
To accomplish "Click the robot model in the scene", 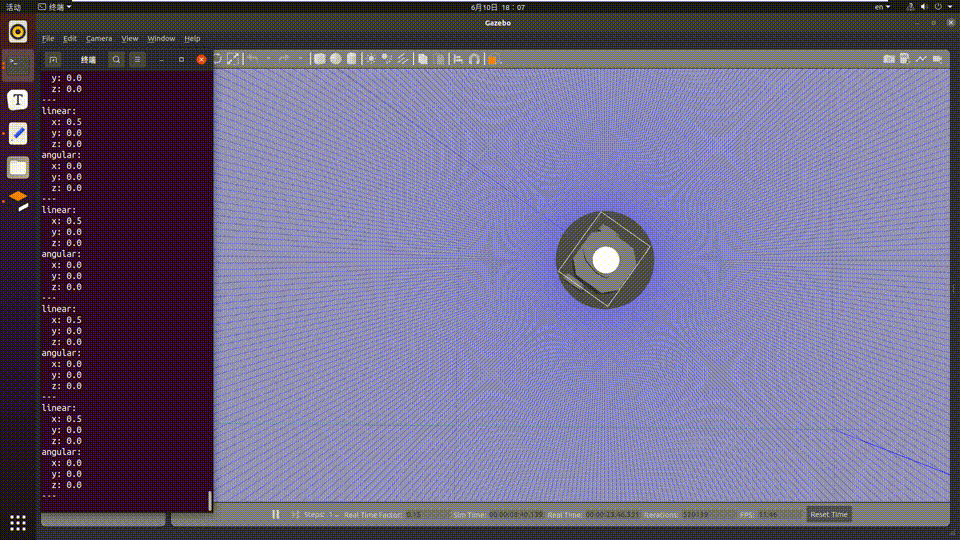I will click(605, 260).
